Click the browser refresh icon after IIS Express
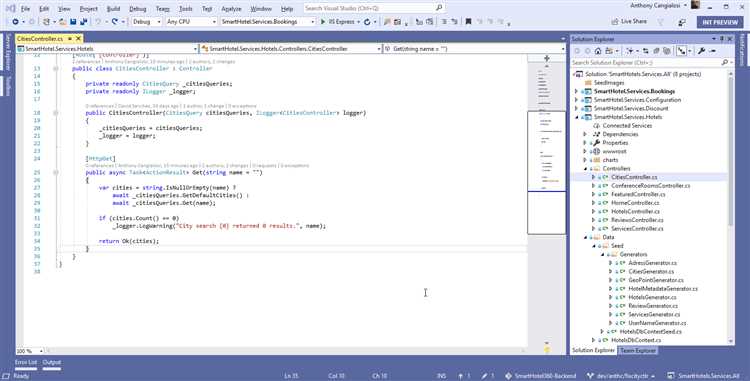The image size is (750, 381). [367, 22]
